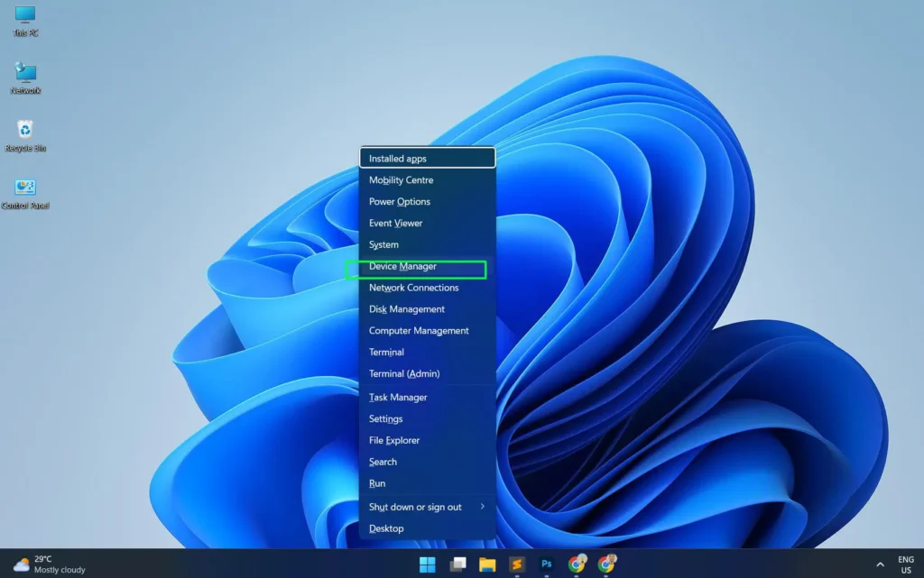This screenshot has width=924, height=578.
Task: Open Network from the desktop
Action: tap(25, 77)
